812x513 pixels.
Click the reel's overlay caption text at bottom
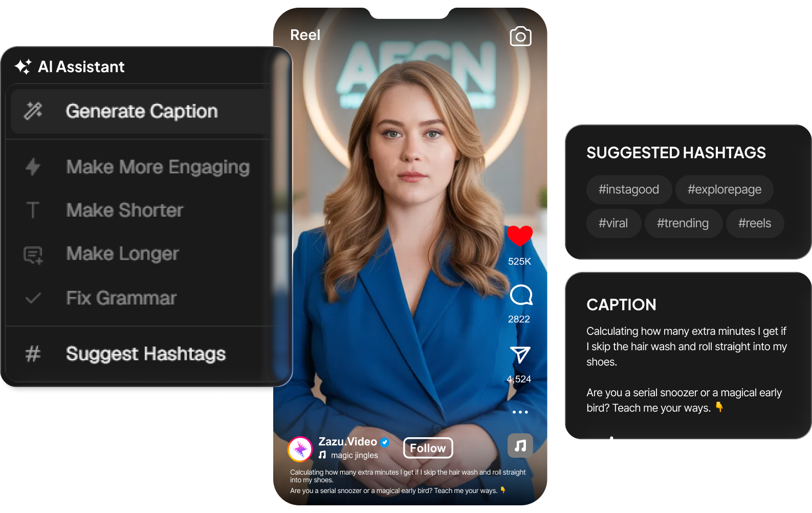pos(408,481)
